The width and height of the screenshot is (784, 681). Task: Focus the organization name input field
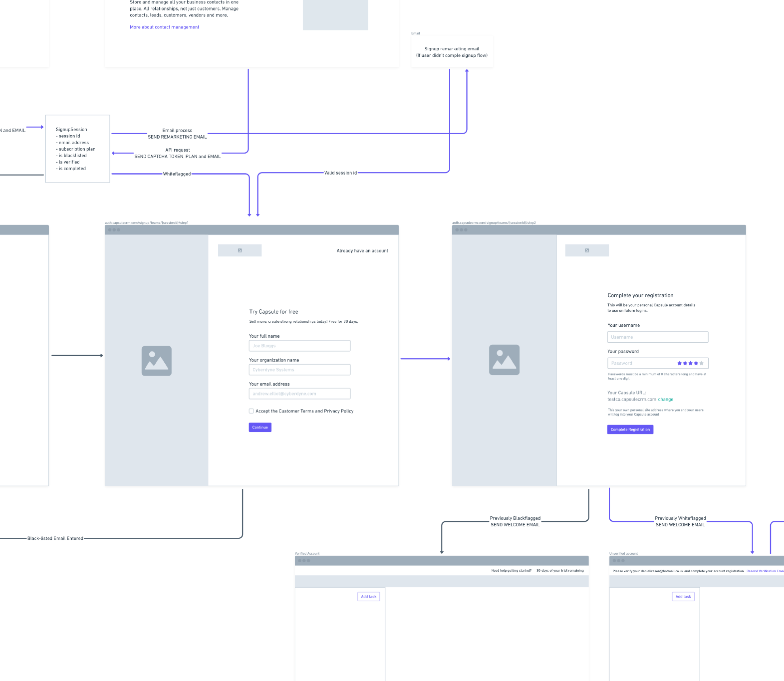(299, 370)
